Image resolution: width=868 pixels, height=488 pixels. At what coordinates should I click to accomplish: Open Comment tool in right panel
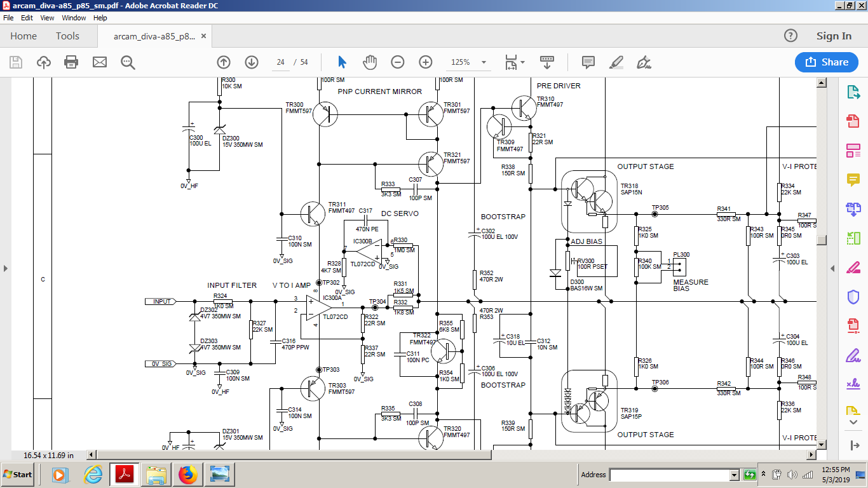click(x=853, y=180)
